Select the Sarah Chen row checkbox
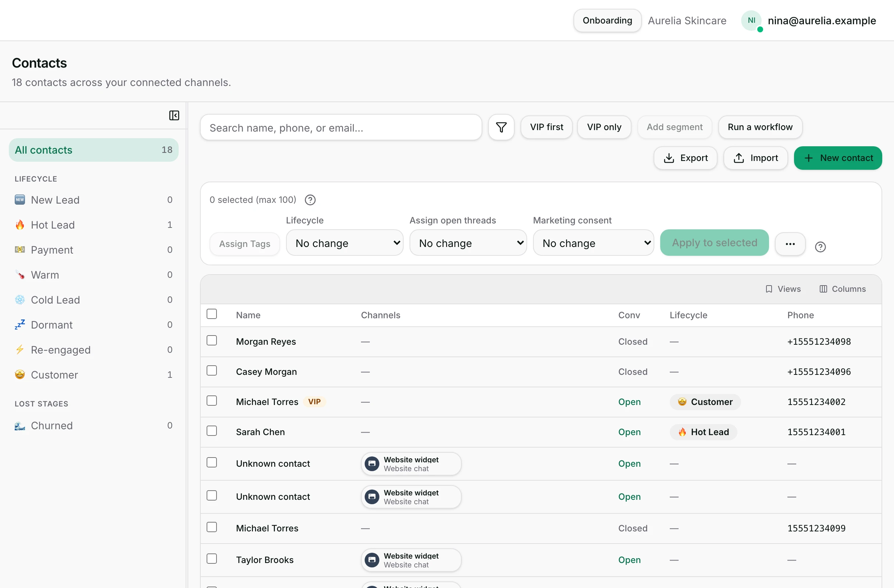Image resolution: width=894 pixels, height=588 pixels. (x=212, y=430)
